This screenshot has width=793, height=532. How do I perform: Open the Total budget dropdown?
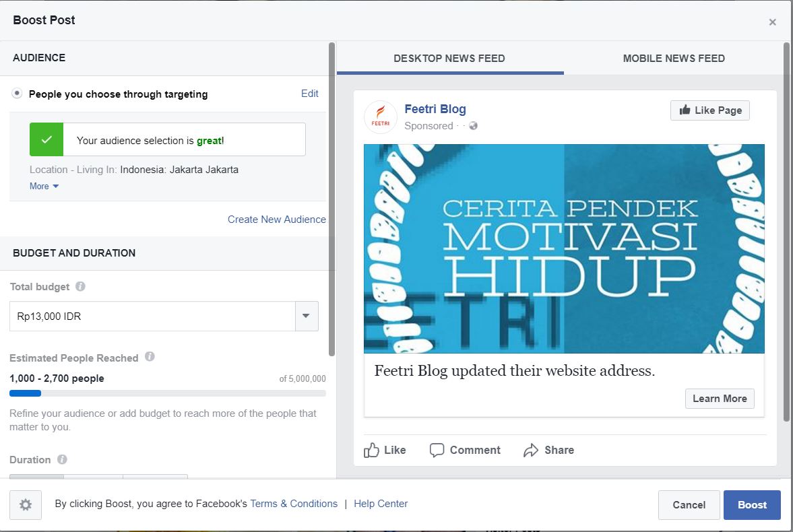[x=306, y=316]
